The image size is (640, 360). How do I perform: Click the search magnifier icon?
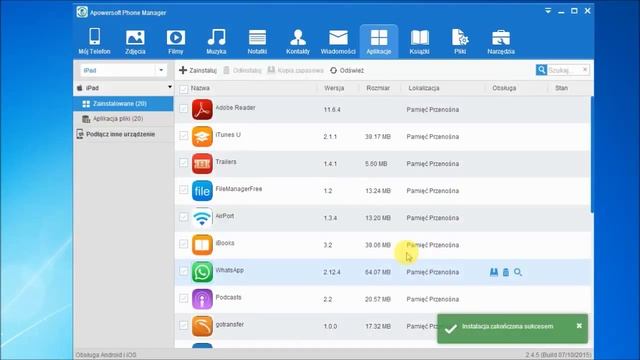(x=541, y=70)
